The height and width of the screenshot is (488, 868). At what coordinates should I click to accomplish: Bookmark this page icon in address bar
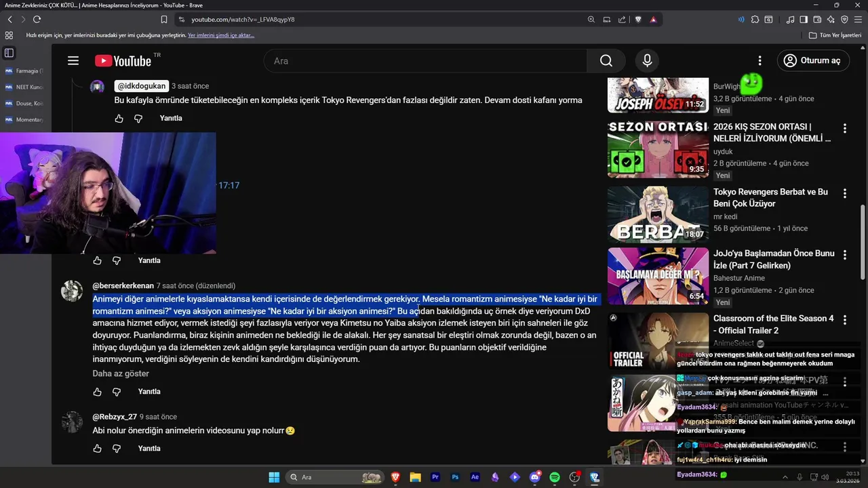pos(163,20)
